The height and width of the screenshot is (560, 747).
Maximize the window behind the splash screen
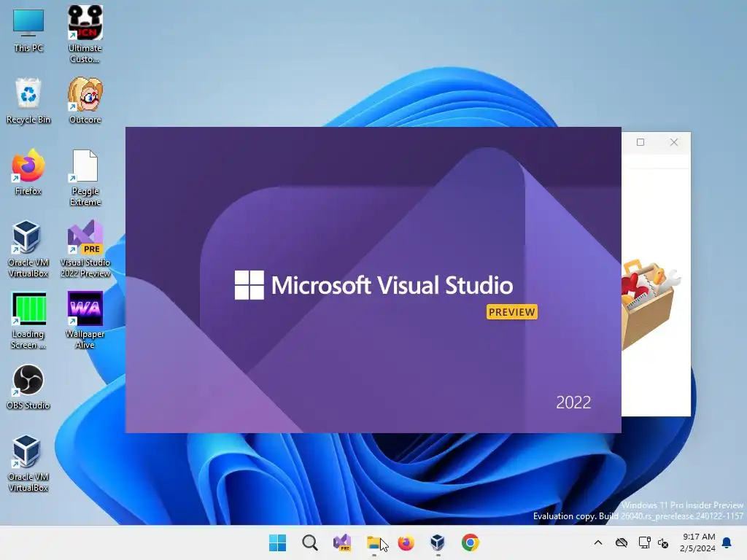[640, 142]
